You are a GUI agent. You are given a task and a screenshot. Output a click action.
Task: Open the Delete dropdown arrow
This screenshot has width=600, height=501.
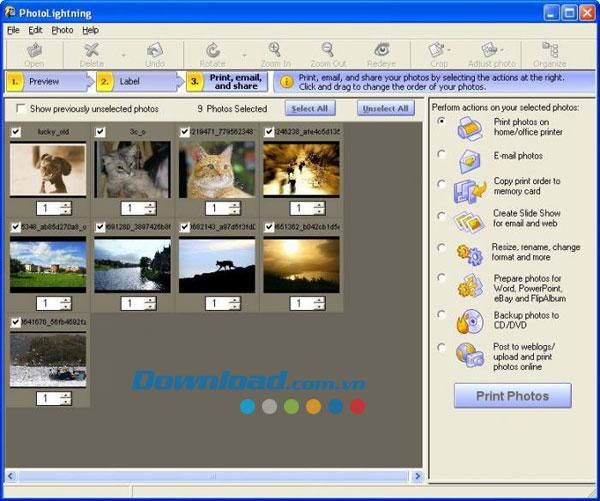[x=123, y=55]
